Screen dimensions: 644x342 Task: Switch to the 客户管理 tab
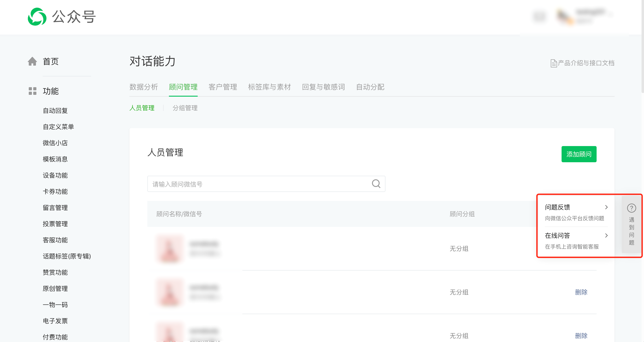tap(223, 87)
